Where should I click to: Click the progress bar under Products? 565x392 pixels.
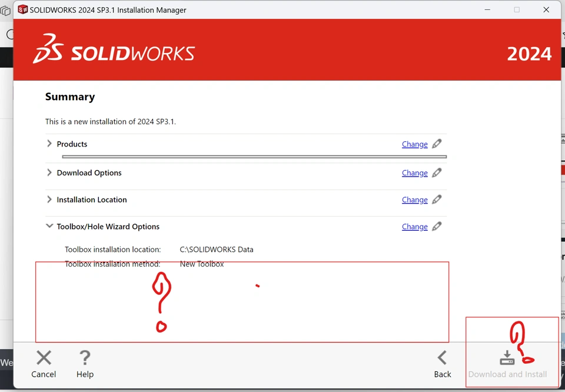(254, 157)
